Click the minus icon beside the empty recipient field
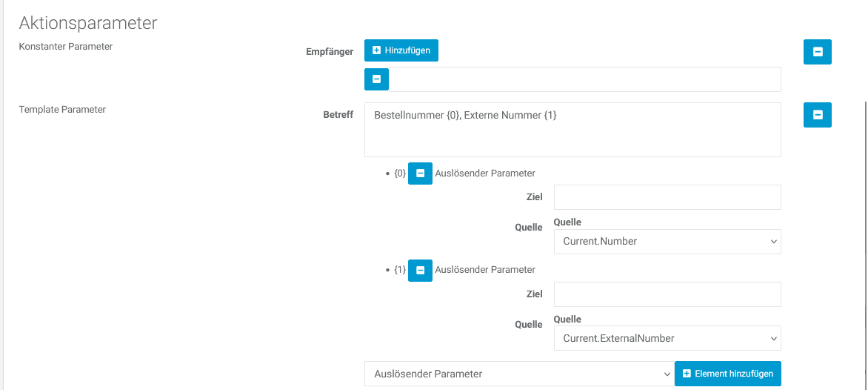Viewport: 868px width, 390px height. [x=376, y=79]
